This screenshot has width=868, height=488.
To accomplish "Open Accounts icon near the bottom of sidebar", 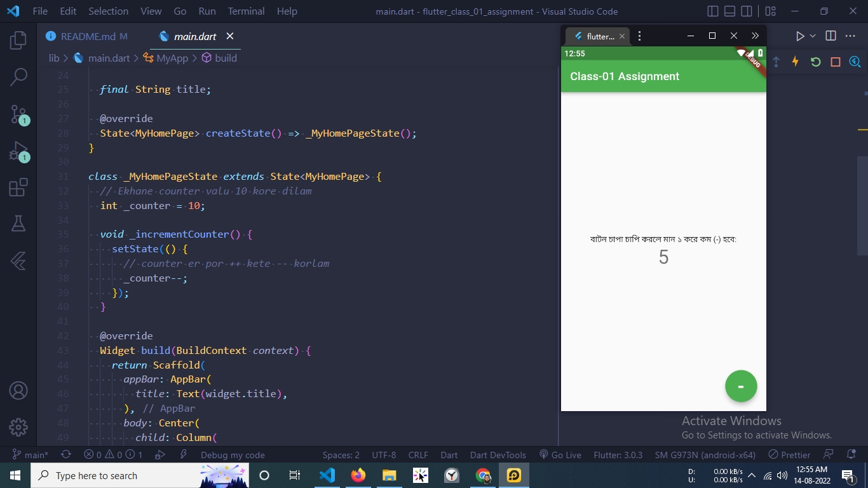I will pos(18,391).
